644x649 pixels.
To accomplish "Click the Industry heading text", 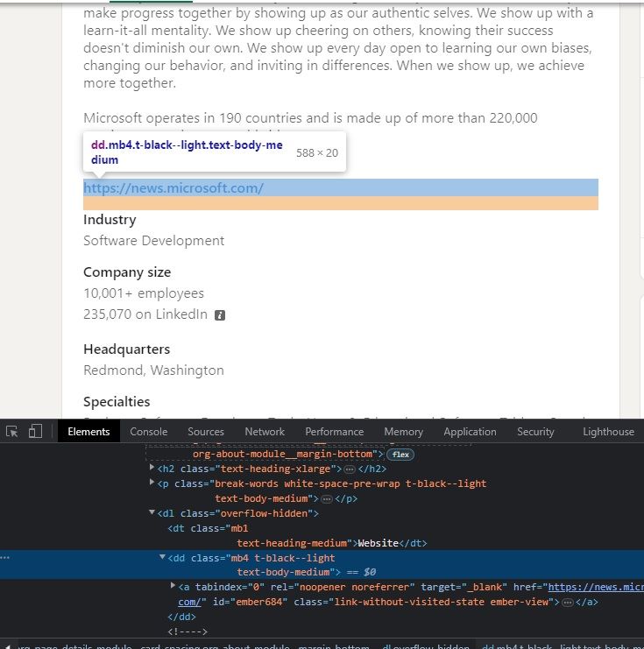I will coord(110,220).
